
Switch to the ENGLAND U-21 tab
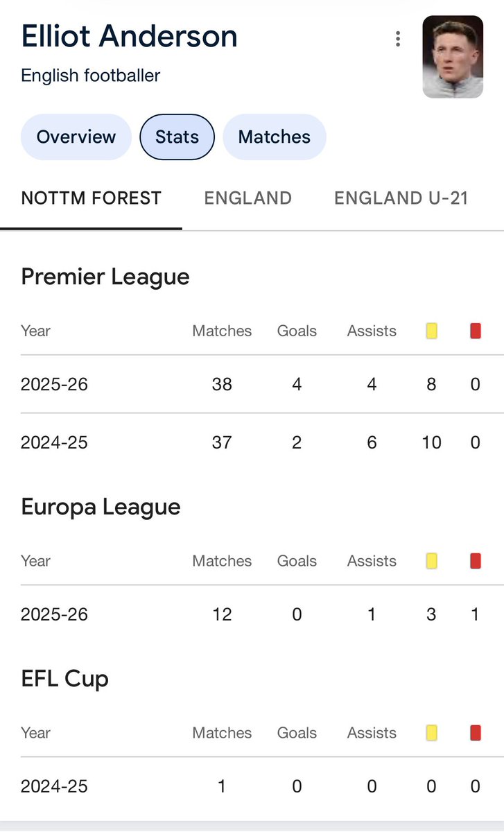401,198
